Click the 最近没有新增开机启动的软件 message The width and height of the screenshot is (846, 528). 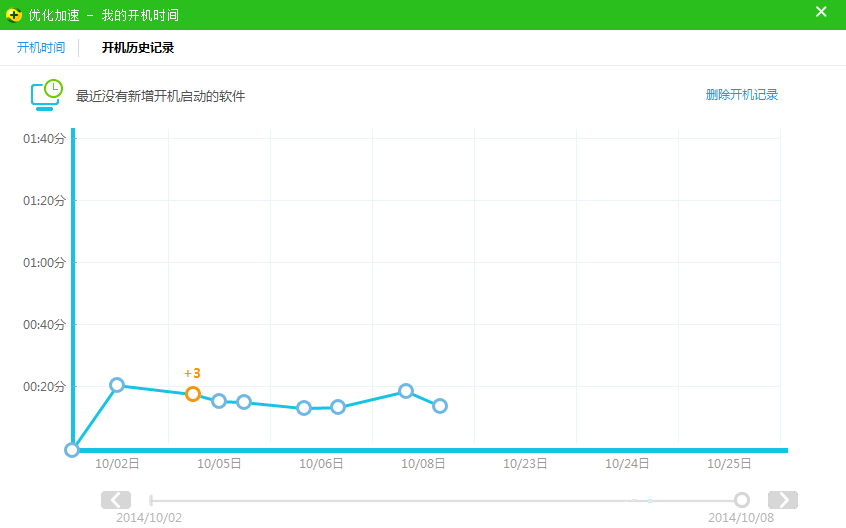coord(161,96)
